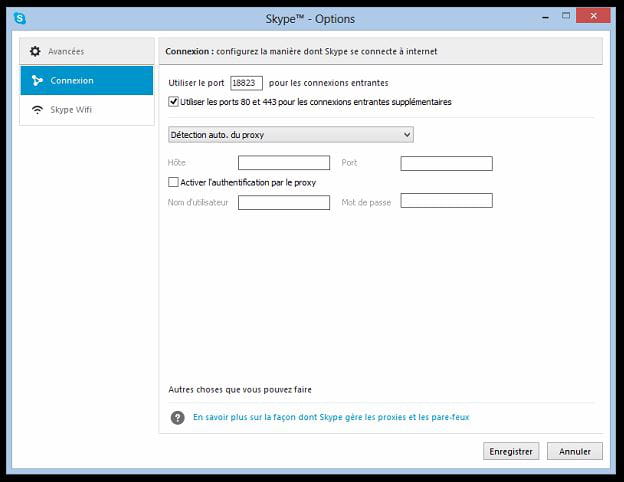Switch to Skype Wifi settings
Screen dimensions: 624x482
tap(87, 110)
